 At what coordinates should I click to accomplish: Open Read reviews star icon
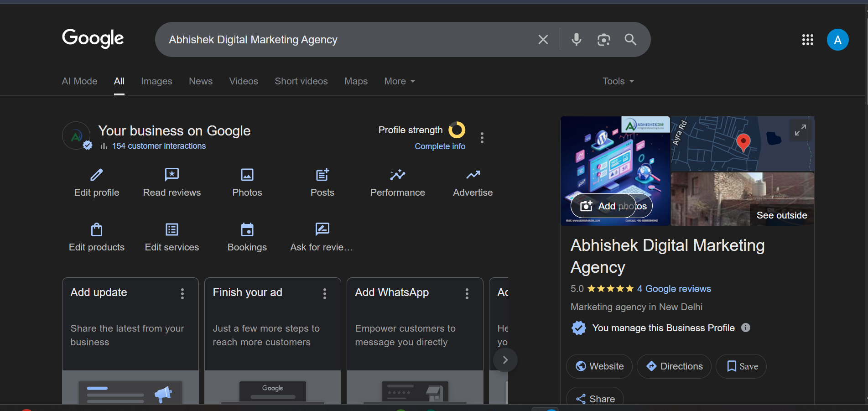point(172,175)
